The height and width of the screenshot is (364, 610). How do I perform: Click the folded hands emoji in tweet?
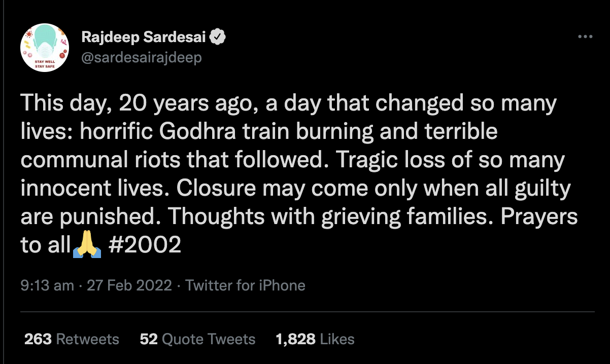[x=87, y=245]
